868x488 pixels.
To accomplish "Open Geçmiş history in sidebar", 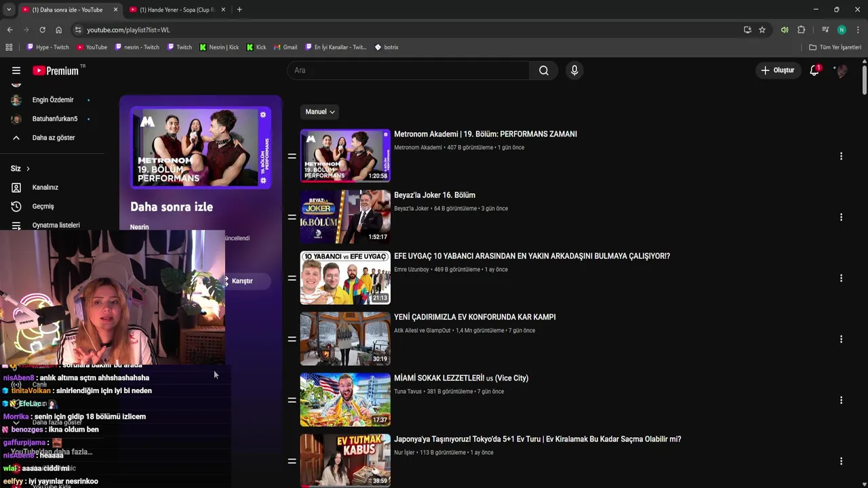I will click(44, 206).
